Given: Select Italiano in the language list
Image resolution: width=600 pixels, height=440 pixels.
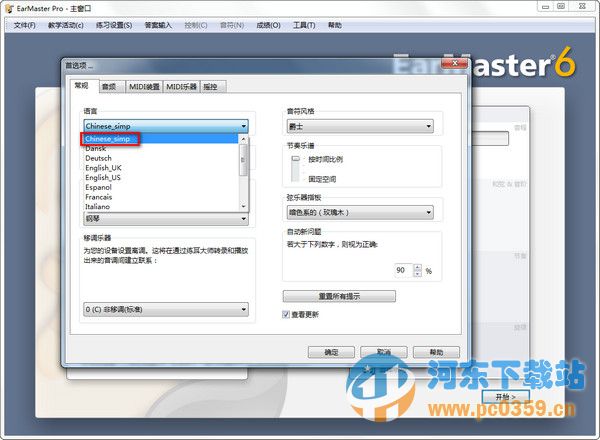Looking at the screenshot, I should coord(161,207).
